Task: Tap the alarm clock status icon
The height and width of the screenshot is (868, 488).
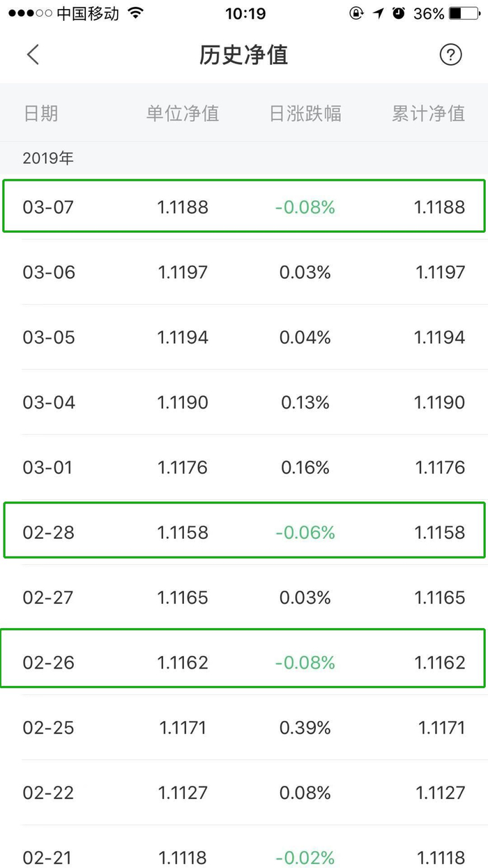Action: (399, 13)
